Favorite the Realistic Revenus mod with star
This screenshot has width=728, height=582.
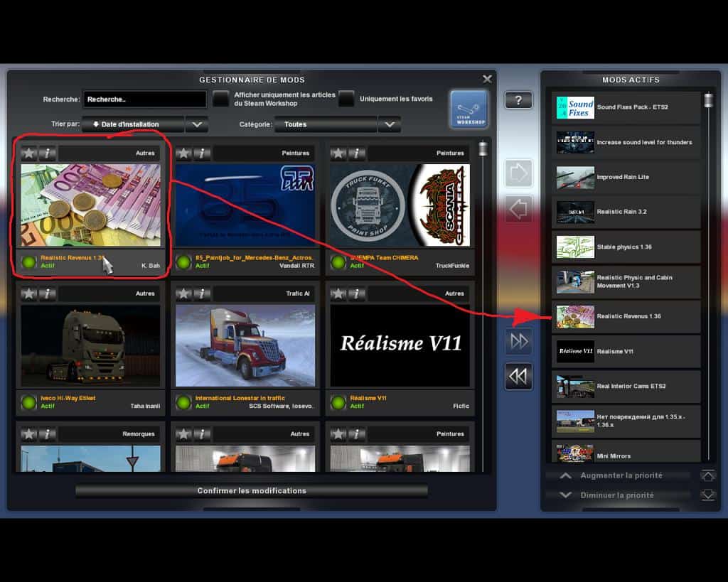[29, 153]
